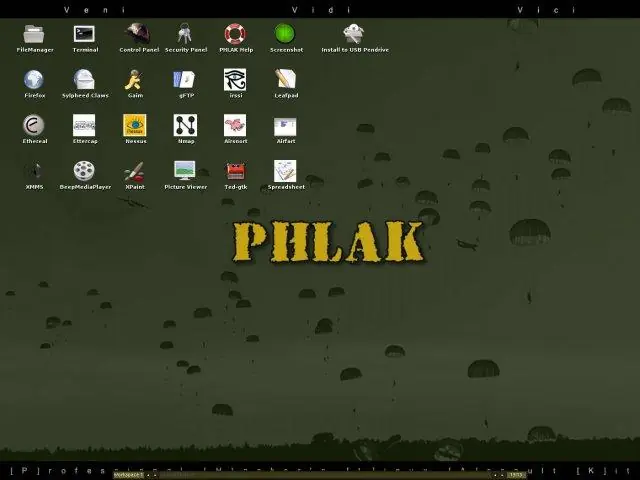
Task: Open the Spreadsheet icon
Action: pyautogui.click(x=285, y=171)
